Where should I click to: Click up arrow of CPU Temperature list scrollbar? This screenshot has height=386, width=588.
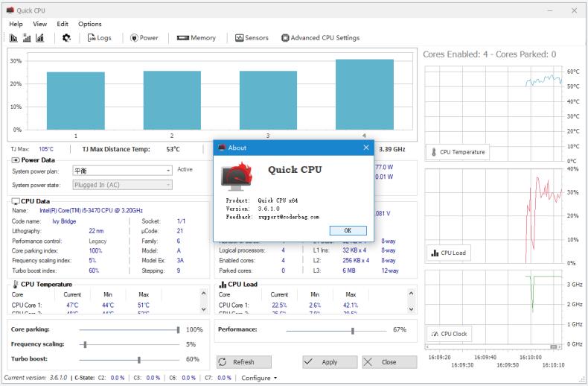[x=204, y=294]
